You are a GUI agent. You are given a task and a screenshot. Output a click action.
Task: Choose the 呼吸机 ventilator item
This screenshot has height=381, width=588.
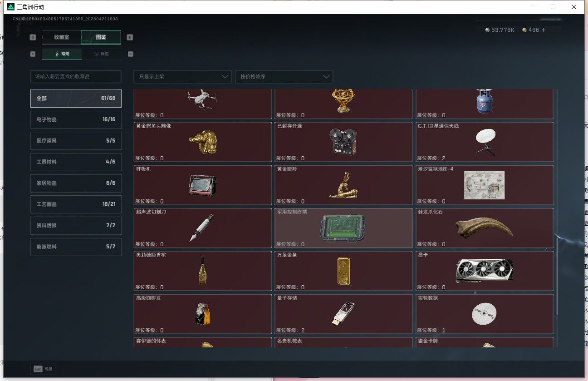pos(202,185)
